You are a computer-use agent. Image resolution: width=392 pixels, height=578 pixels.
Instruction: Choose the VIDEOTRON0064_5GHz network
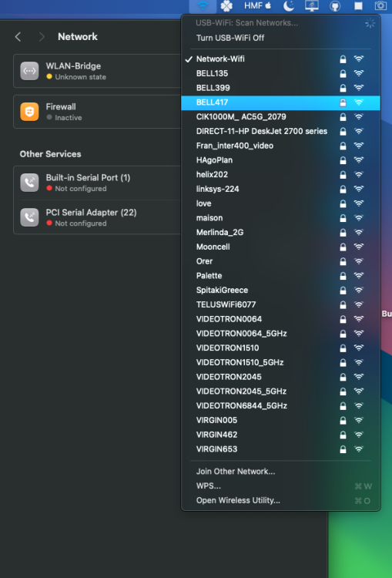280,334
